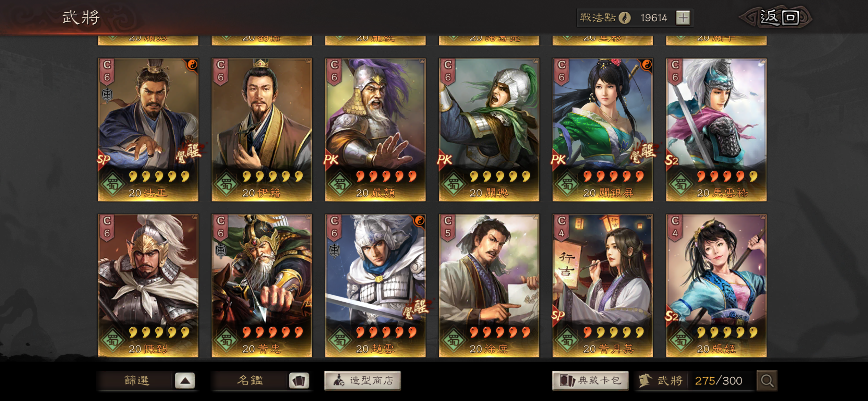Click the 車 badge on 黃忠 card
The height and width of the screenshot is (401, 868).
click(x=221, y=251)
